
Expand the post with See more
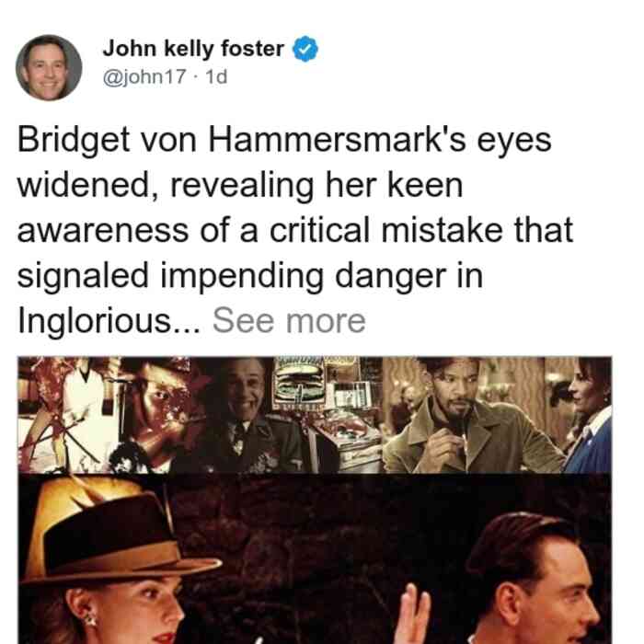point(289,320)
